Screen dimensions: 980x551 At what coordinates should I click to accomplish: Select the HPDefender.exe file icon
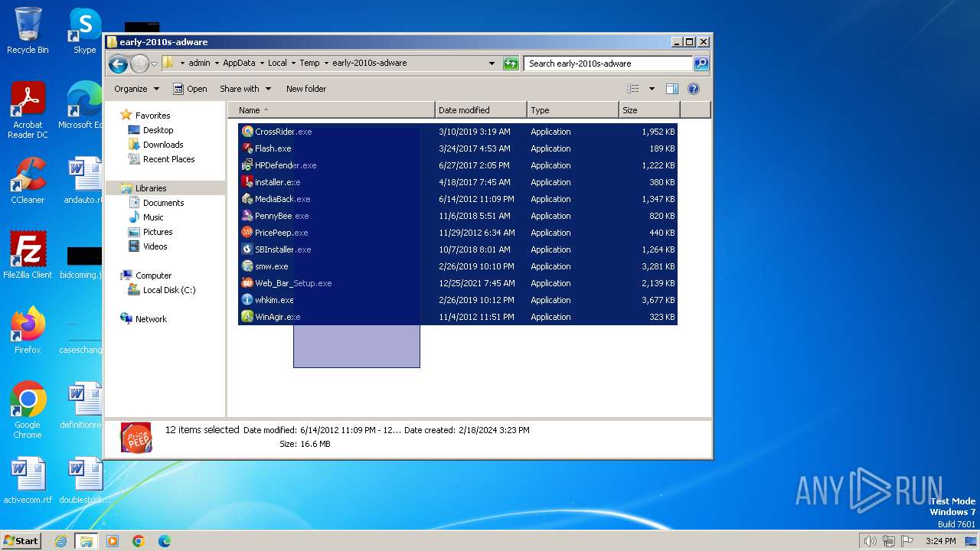tap(247, 165)
